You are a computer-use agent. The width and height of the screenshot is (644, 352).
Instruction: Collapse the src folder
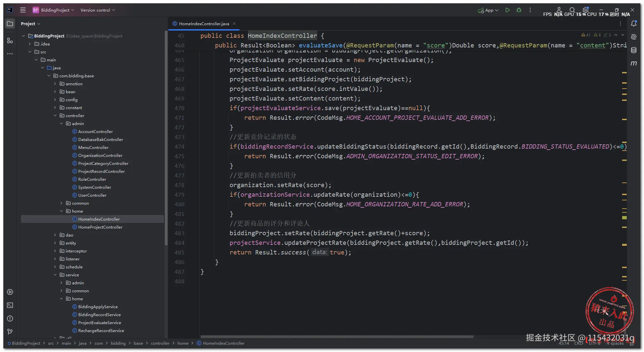click(x=30, y=52)
